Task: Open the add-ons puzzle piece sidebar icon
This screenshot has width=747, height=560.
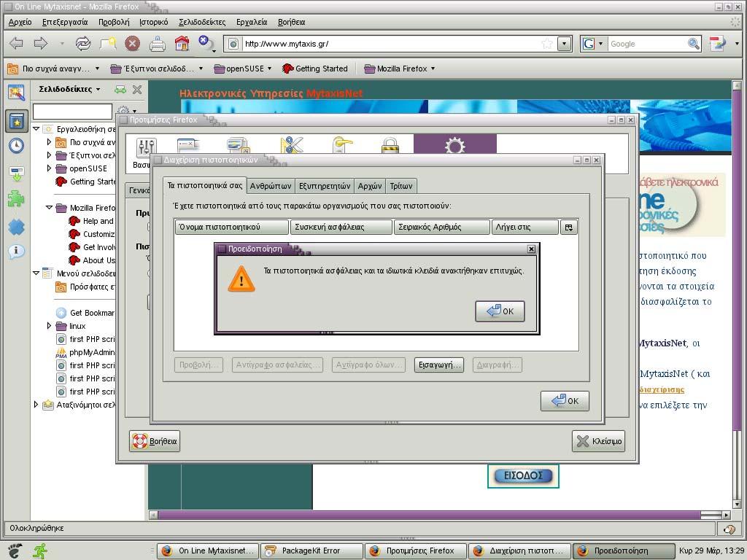Action: point(17,198)
